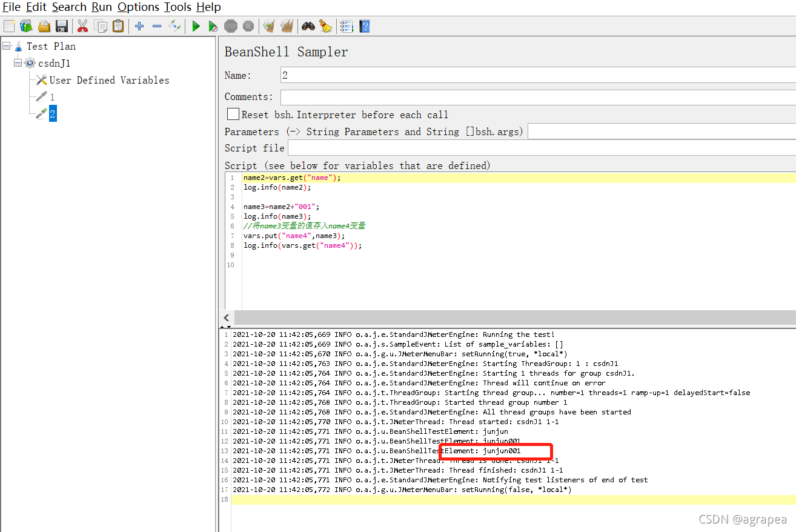Click the Script file input field

(x=542, y=148)
